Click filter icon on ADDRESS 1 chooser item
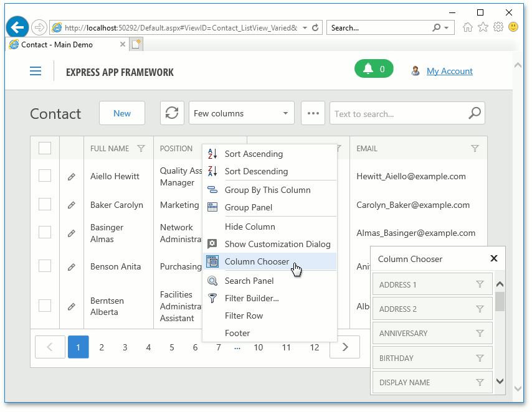Image resolution: width=532 pixels, height=412 pixels. tap(480, 284)
